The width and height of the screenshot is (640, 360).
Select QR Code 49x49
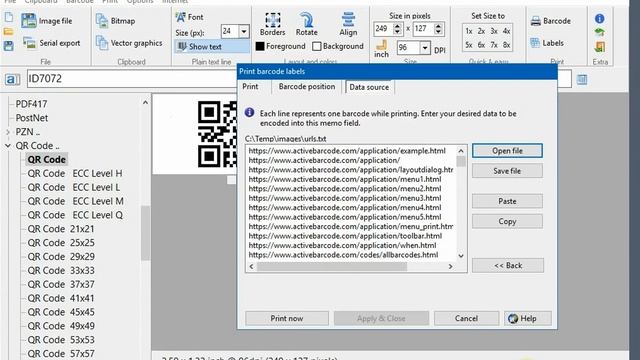[61, 326]
